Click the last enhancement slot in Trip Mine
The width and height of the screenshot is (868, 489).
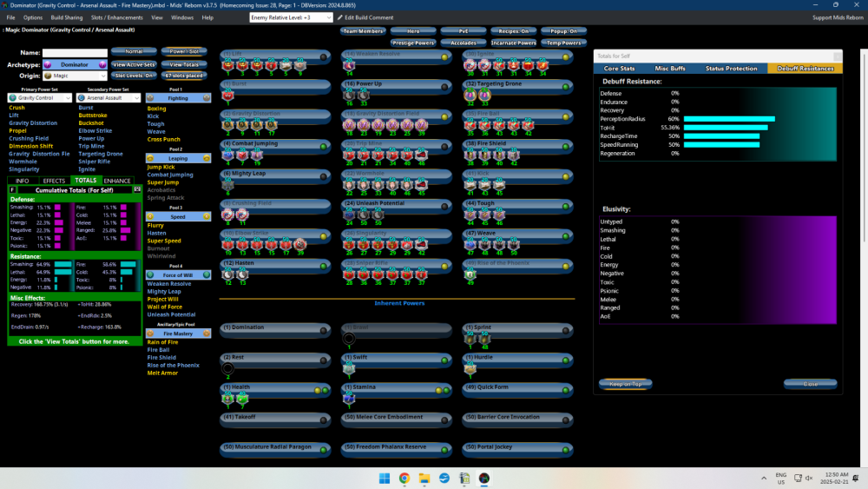click(x=421, y=155)
